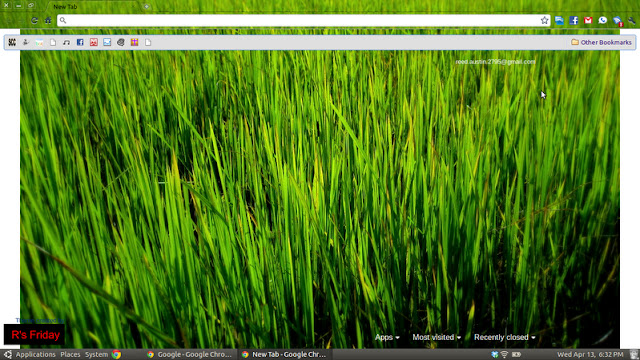The height and width of the screenshot is (360, 640).
Task: Open the Gmail checker extension icon
Action: 588,20
